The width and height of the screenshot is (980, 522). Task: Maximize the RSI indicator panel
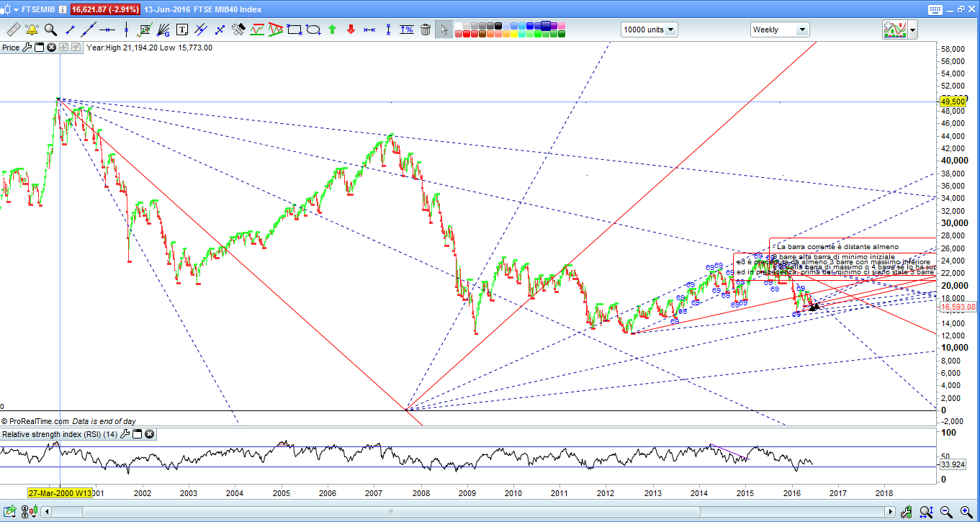click(x=137, y=434)
